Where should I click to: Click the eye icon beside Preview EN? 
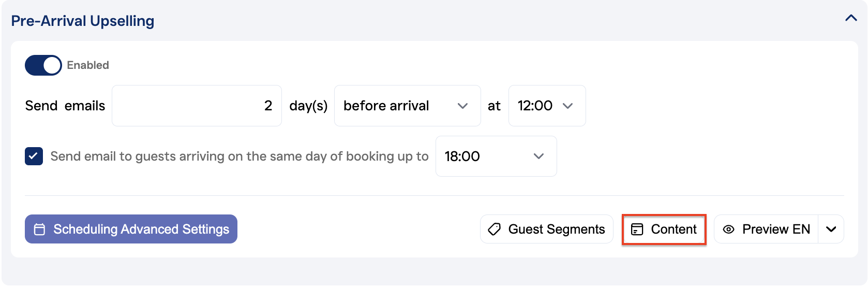(x=728, y=229)
